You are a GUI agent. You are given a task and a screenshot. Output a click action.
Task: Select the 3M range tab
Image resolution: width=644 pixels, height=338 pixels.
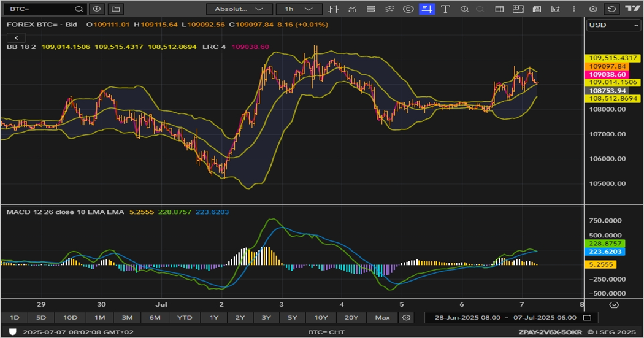point(128,318)
